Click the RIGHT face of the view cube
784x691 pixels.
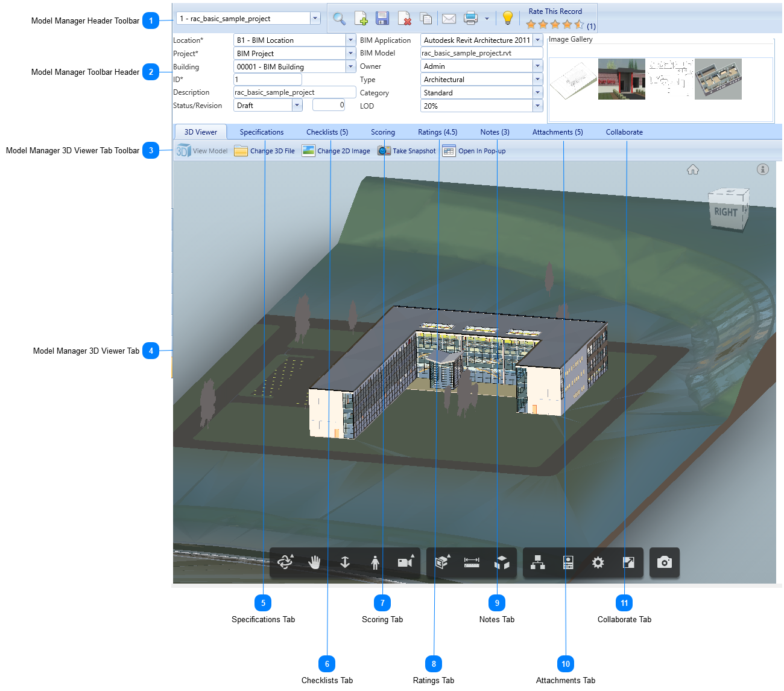(x=726, y=212)
